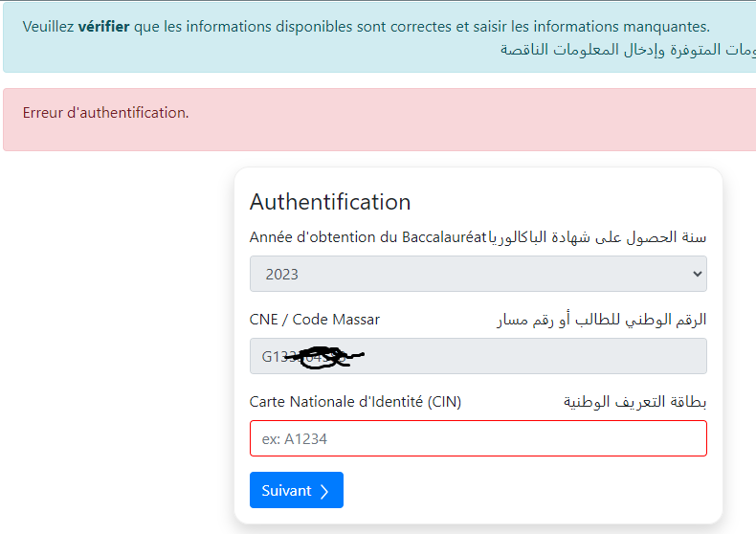The width and height of the screenshot is (756, 534).
Task: Click the "CNE / Code Massar" label
Action: tap(315, 320)
